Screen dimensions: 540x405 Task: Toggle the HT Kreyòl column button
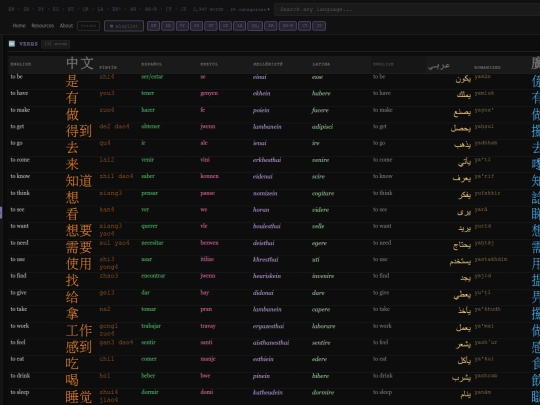[211, 26]
